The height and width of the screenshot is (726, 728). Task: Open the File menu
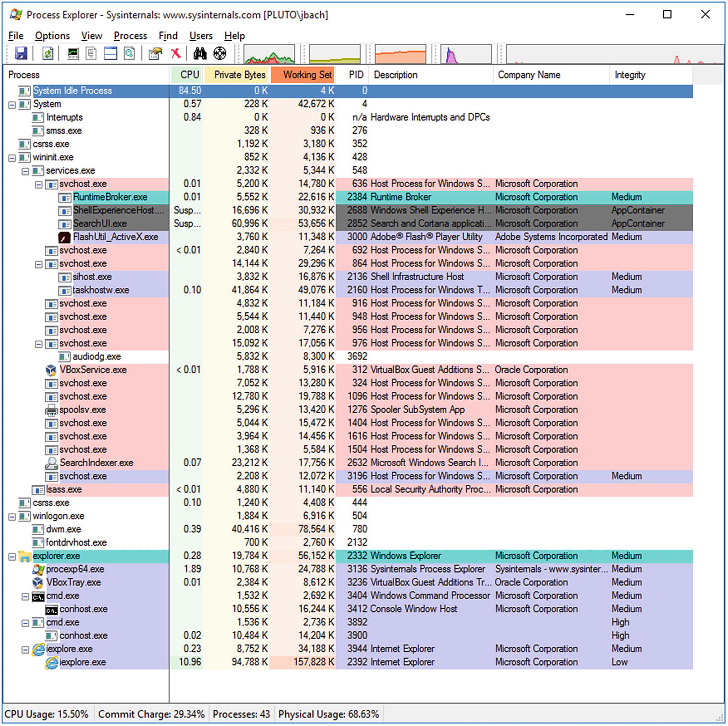click(15, 36)
